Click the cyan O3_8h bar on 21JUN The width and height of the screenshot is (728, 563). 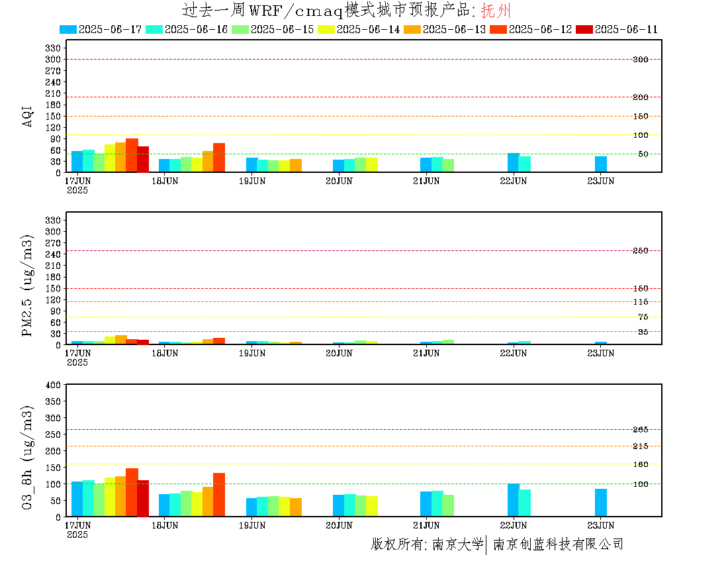[437, 504]
